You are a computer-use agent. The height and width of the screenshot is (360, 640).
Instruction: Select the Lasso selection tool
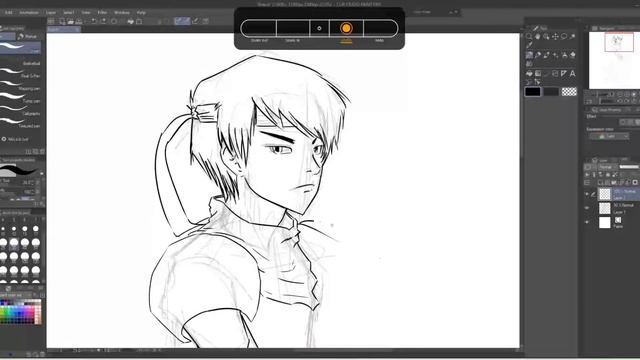[564, 36]
